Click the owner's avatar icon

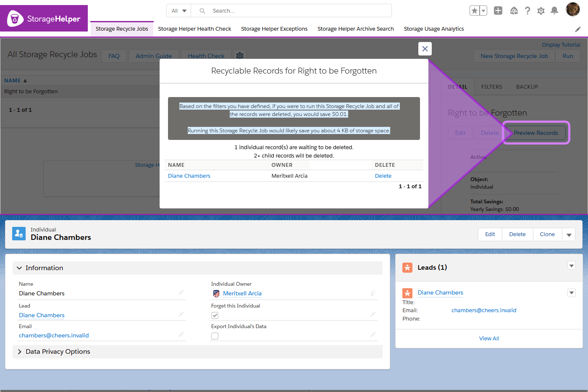(216, 294)
